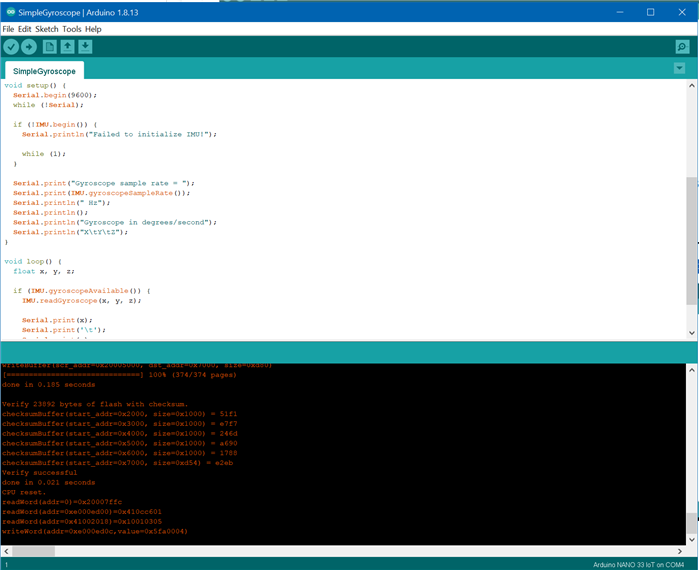The width and height of the screenshot is (699, 570).
Task: Click the IMU.readGyroscope(x, y, z) line
Action: click(82, 301)
